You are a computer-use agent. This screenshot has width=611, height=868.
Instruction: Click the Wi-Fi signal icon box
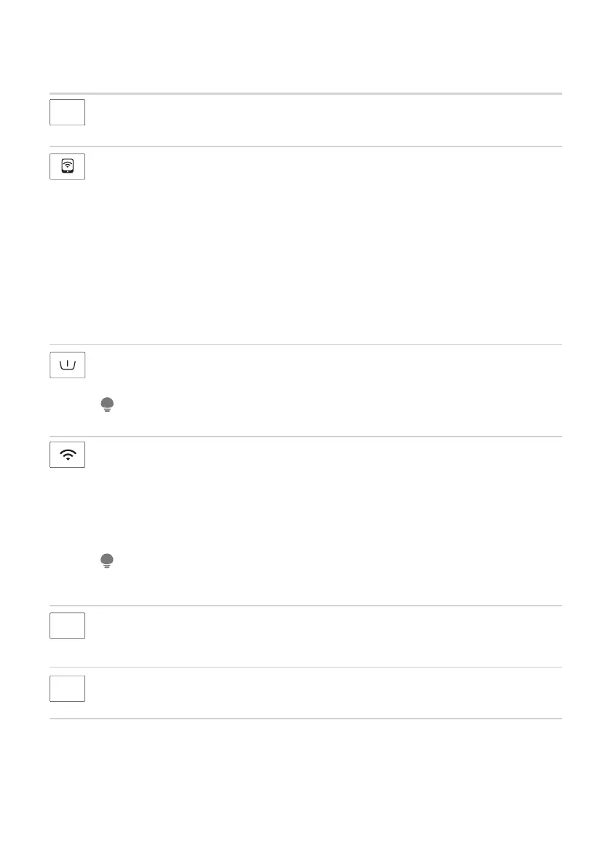pos(68,455)
